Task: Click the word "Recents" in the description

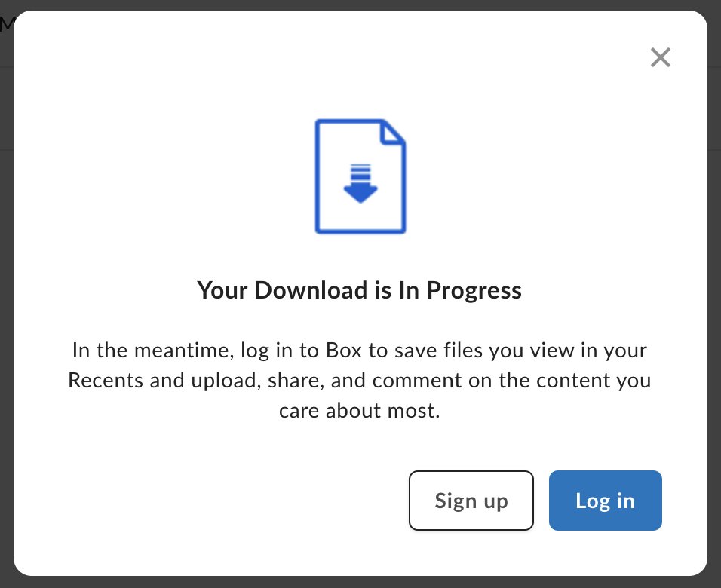Action: pos(106,380)
